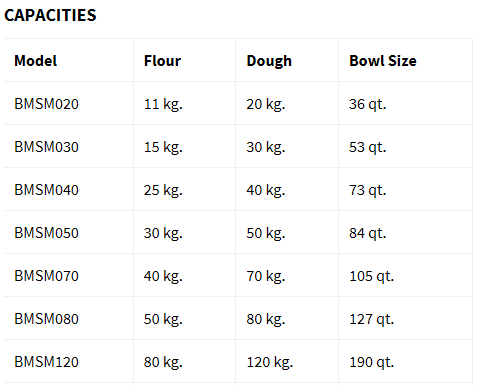Select the BMSM020 model cell
Viewport: 479px width, 386px height.
[46, 104]
